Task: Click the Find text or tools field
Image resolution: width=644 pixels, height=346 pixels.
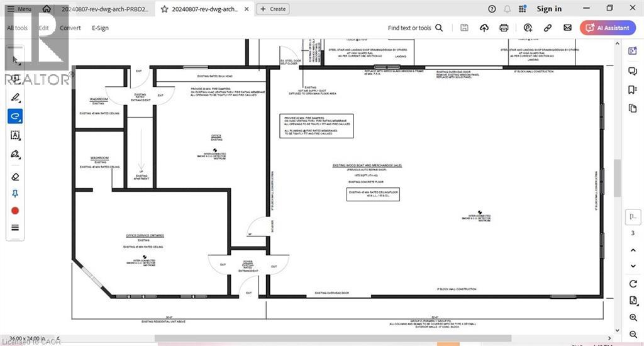Action: [415, 28]
